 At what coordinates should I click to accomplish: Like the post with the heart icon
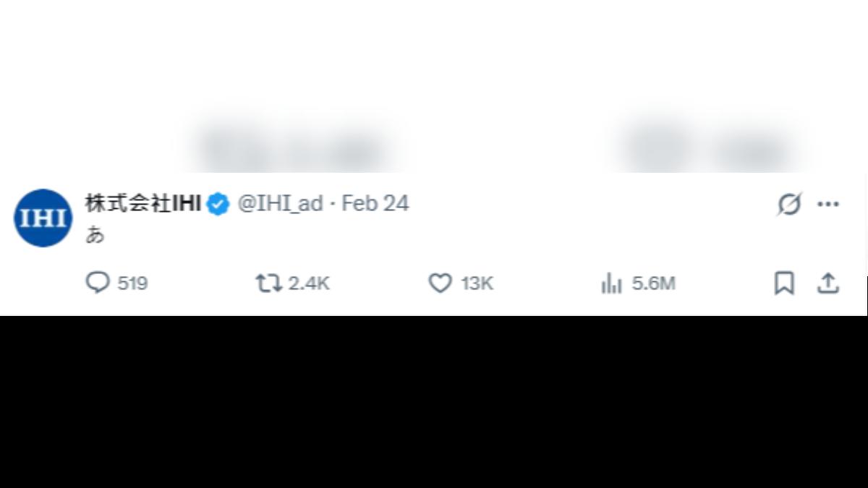(x=440, y=283)
